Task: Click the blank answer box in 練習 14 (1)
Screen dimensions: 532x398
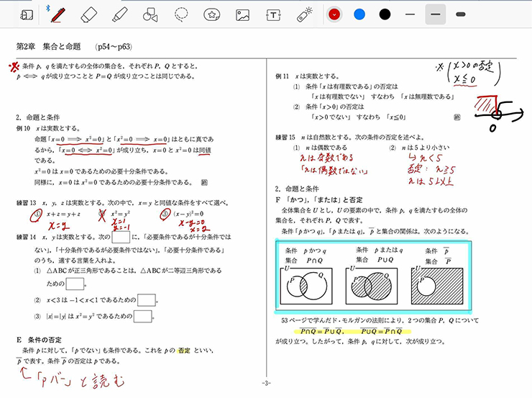Action: click(x=75, y=284)
